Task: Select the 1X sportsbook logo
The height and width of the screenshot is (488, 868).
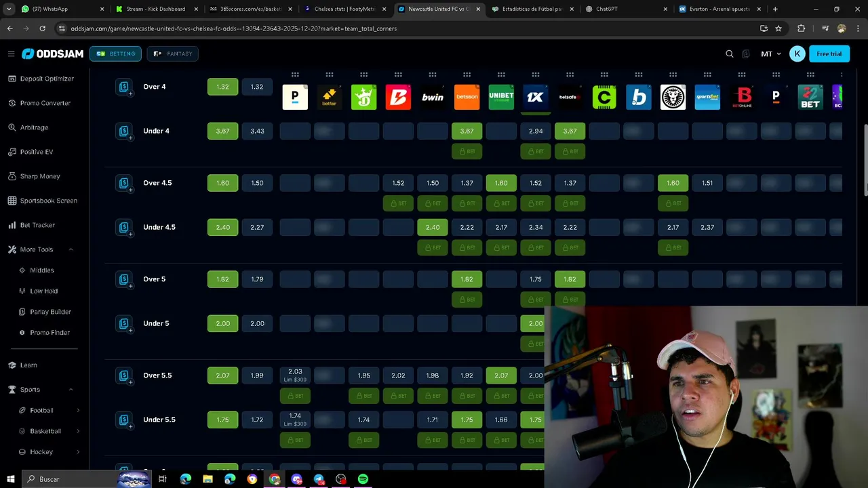Action: (x=536, y=97)
